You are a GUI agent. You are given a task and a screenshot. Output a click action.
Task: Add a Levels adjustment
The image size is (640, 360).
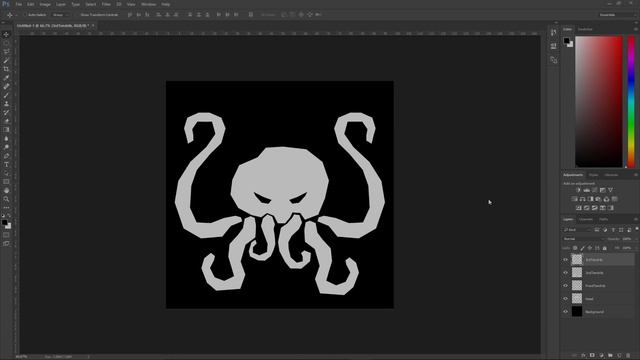[587, 190]
